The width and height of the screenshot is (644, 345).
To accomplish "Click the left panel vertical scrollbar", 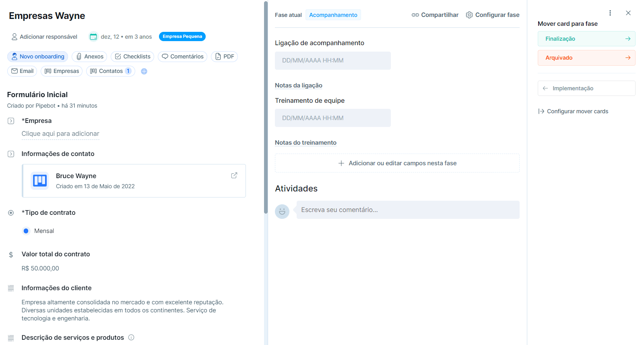I will click(x=266, y=107).
